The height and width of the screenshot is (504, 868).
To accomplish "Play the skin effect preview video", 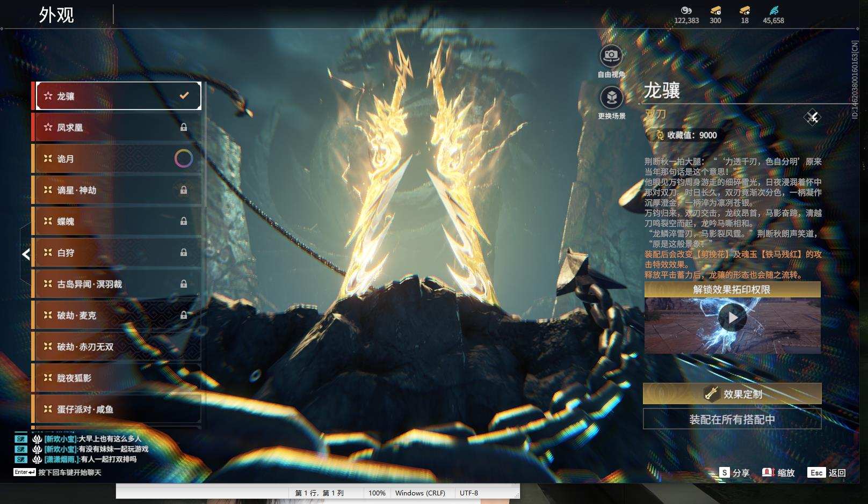I will [x=733, y=318].
